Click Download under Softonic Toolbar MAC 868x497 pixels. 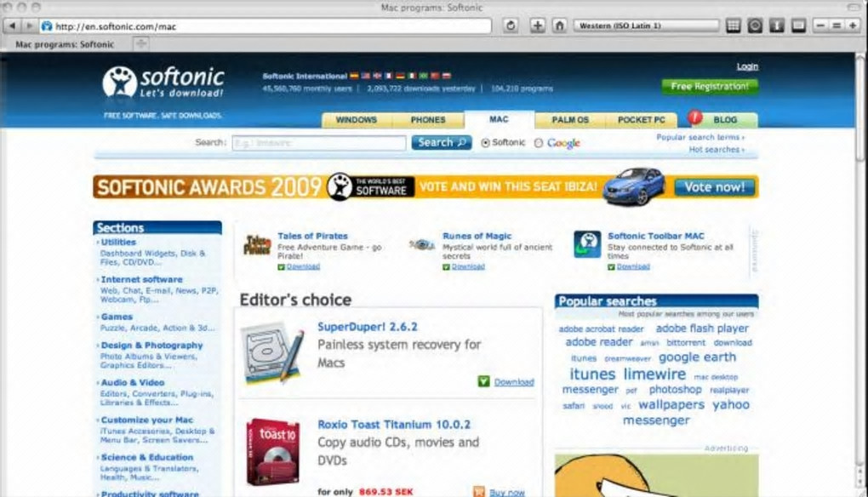633,266
